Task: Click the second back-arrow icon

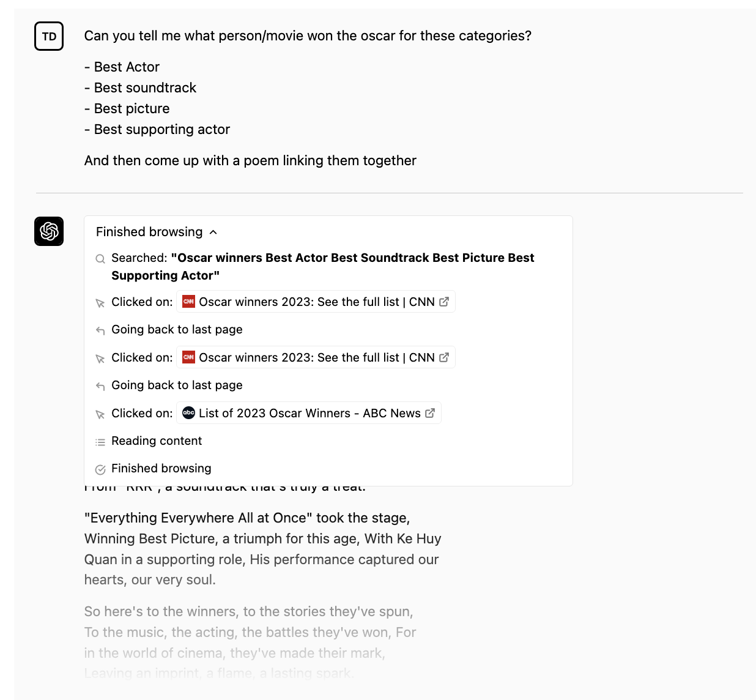Action: (100, 386)
